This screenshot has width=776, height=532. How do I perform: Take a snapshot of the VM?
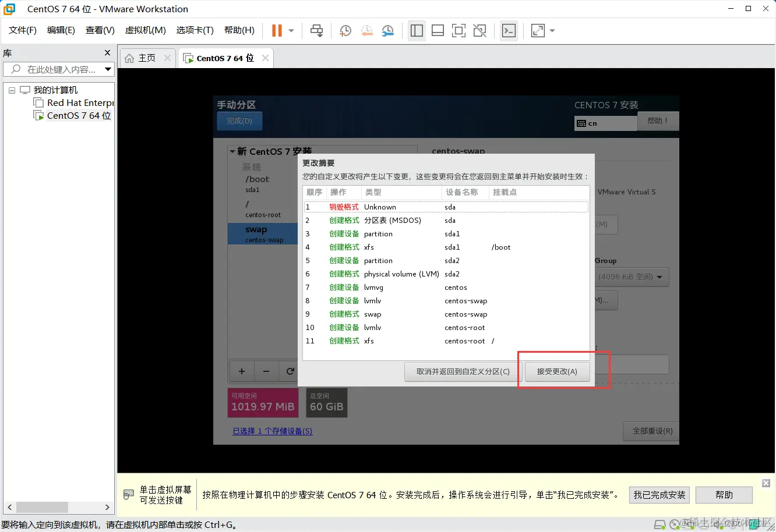345,30
